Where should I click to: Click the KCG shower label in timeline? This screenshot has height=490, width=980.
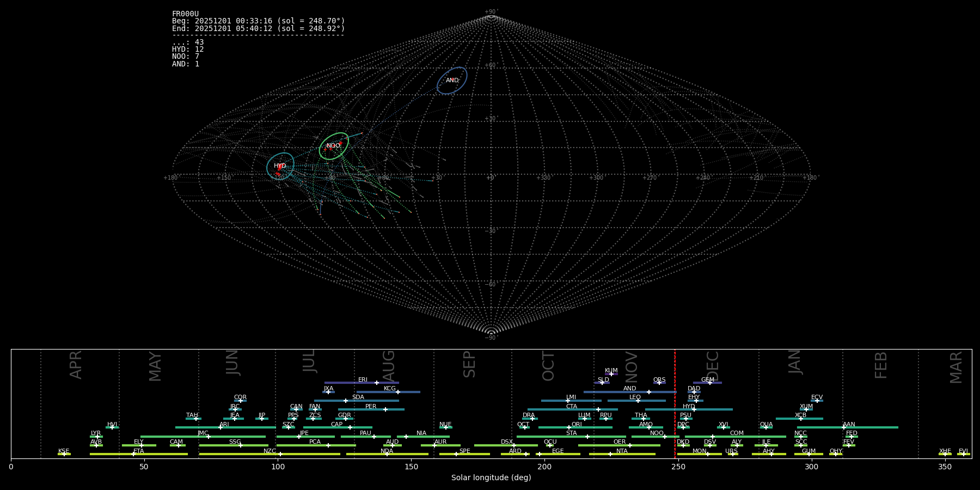(x=390, y=389)
